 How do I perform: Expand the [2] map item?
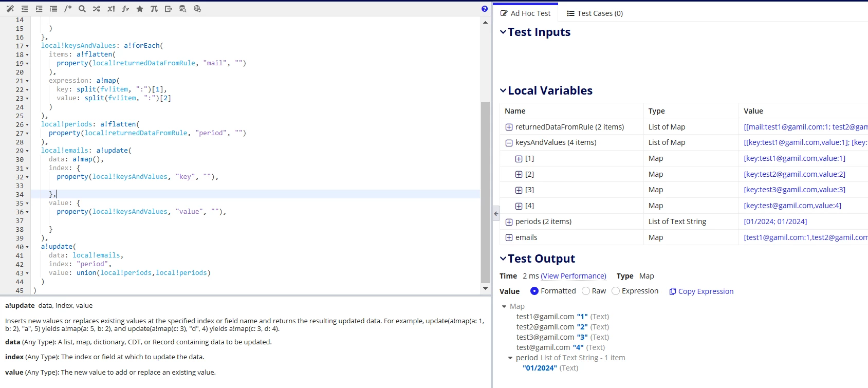(519, 174)
